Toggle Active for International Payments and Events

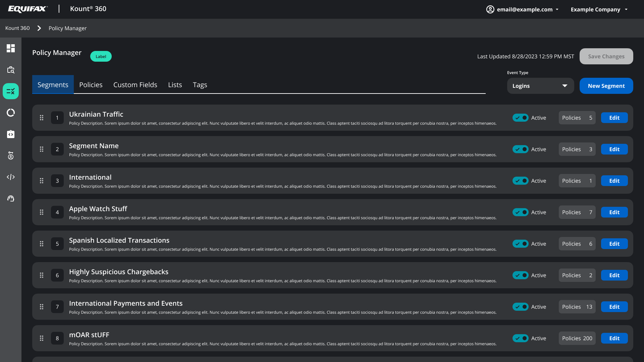521,307
